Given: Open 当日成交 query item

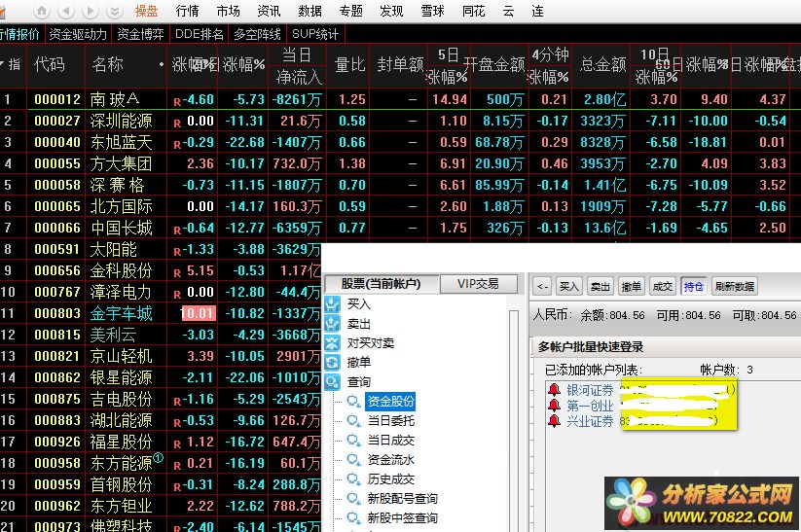Looking at the screenshot, I should pyautogui.click(x=391, y=441).
